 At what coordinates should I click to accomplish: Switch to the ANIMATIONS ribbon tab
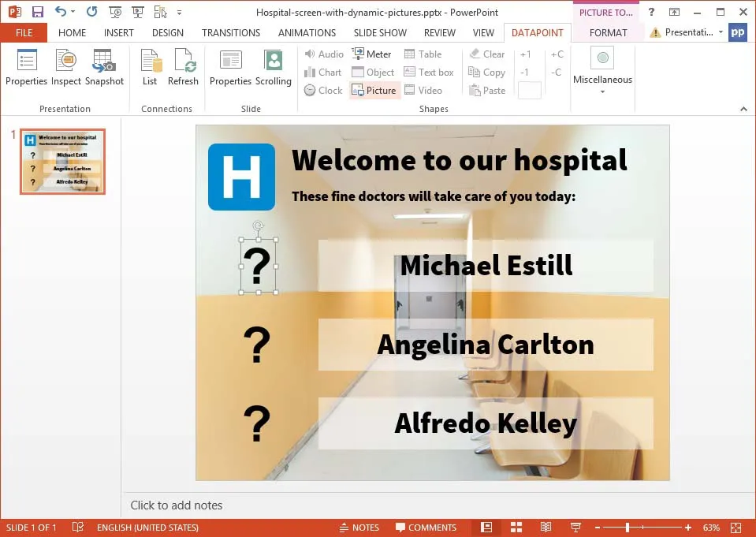[307, 32]
